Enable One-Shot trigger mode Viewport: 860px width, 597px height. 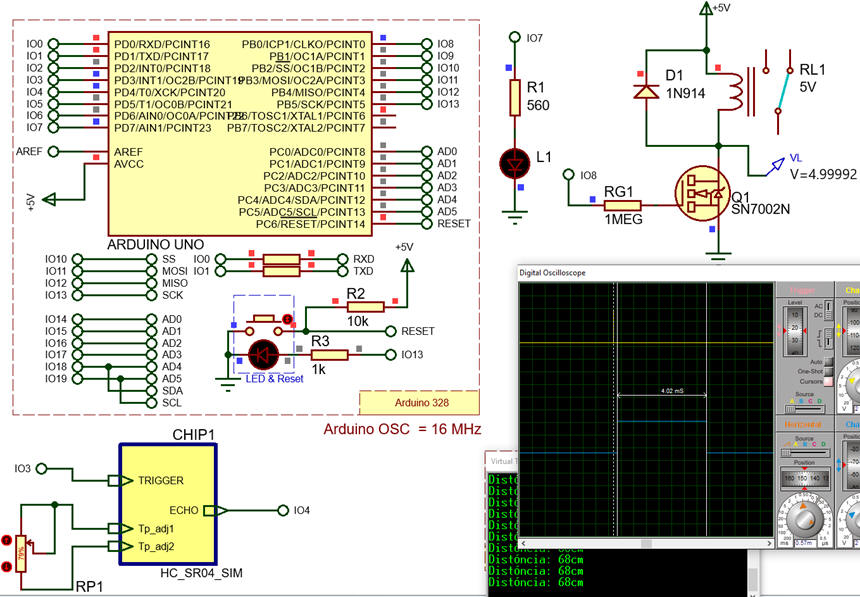(827, 372)
